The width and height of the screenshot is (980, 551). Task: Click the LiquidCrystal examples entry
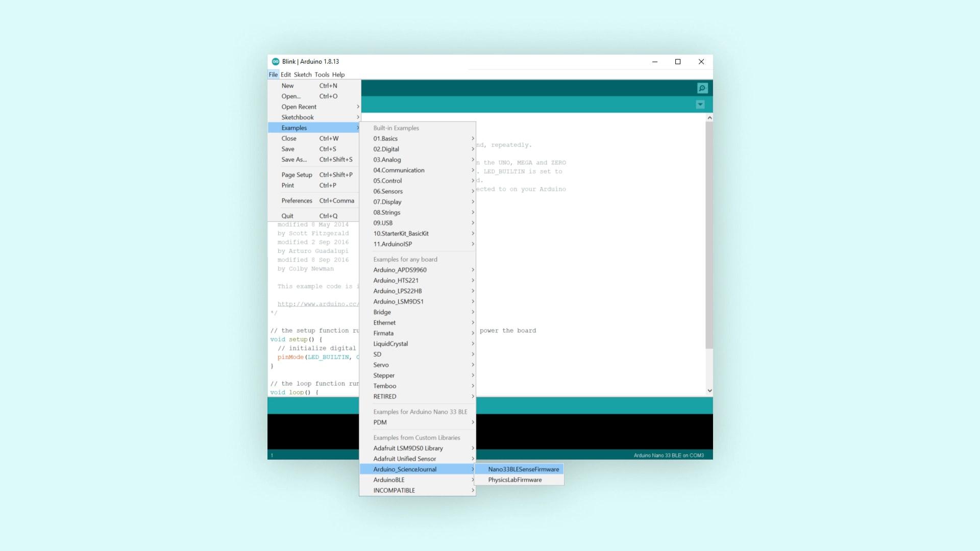click(x=390, y=343)
